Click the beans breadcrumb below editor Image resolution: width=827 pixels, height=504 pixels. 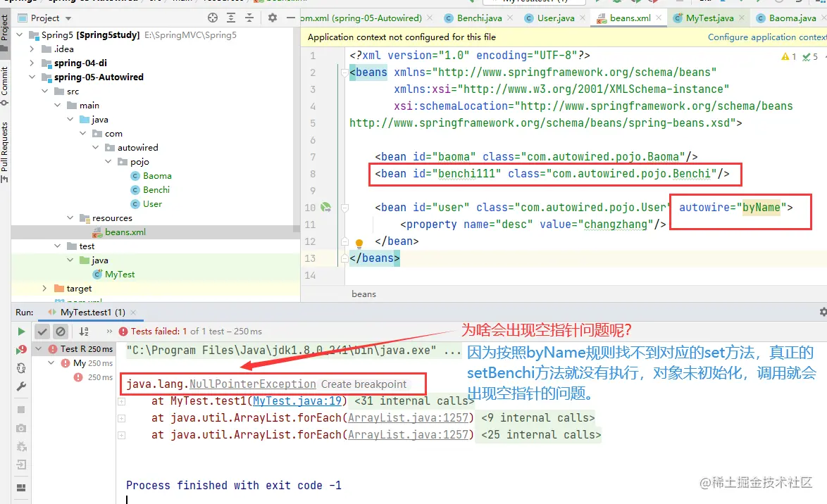(364, 294)
